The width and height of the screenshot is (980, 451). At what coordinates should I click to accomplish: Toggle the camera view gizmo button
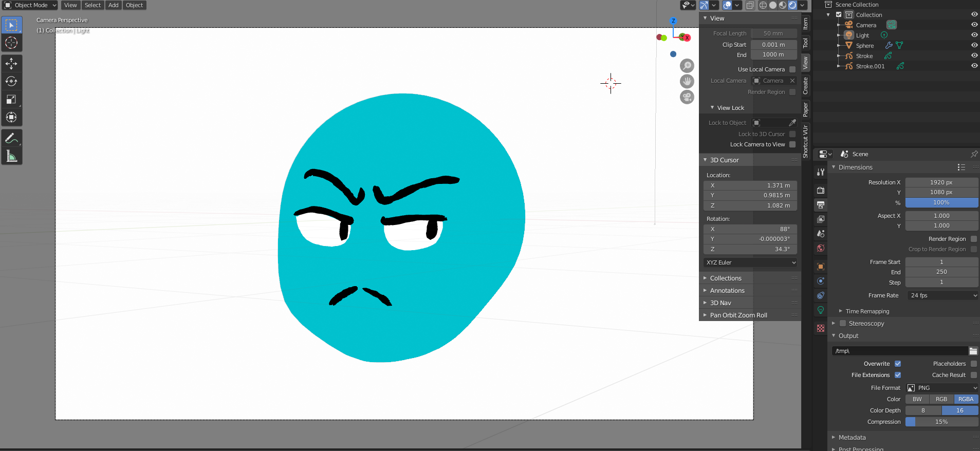(x=687, y=97)
